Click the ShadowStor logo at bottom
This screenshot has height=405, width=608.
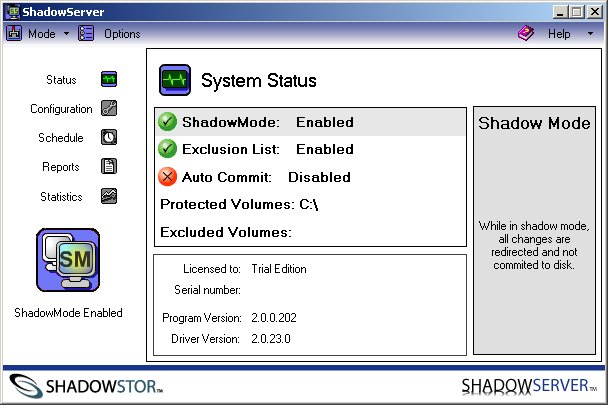86,386
